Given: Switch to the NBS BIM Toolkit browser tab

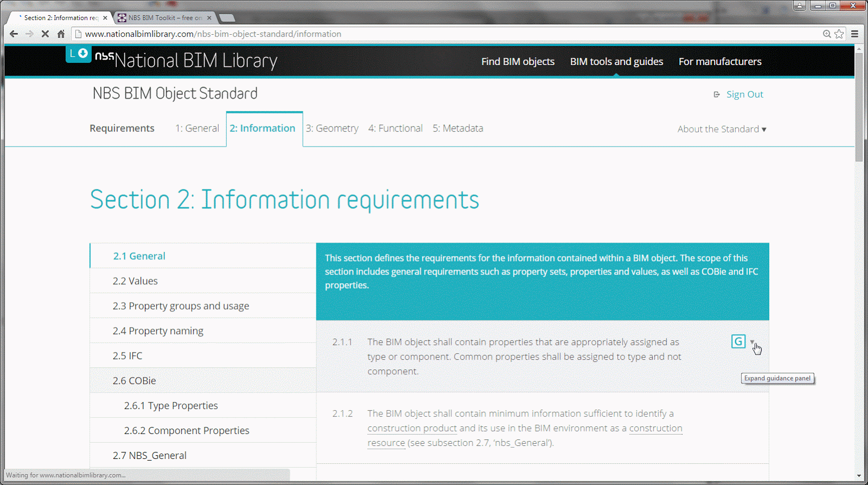Looking at the screenshot, I should point(165,18).
